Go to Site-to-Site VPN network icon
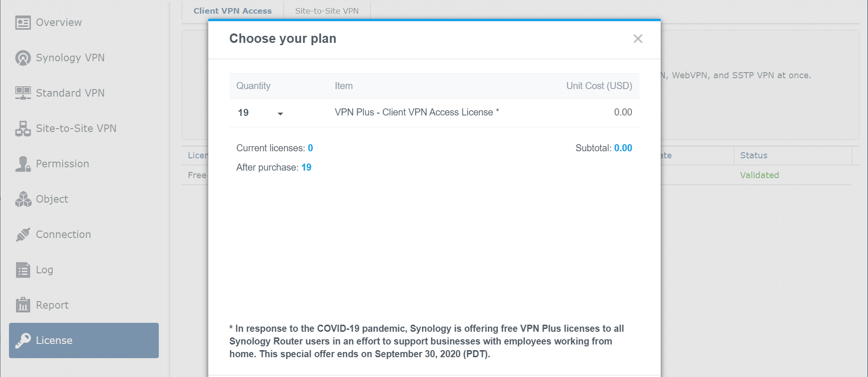This screenshot has height=377, width=868. pos(23,128)
